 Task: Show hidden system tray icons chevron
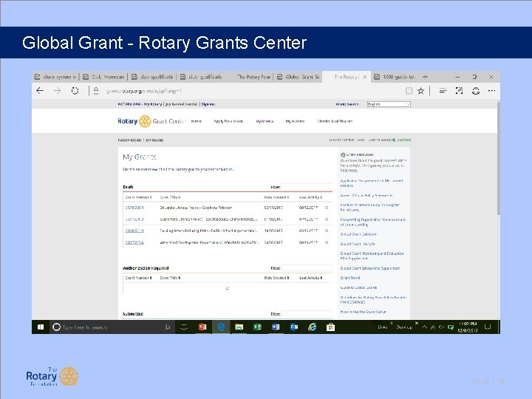click(424, 327)
